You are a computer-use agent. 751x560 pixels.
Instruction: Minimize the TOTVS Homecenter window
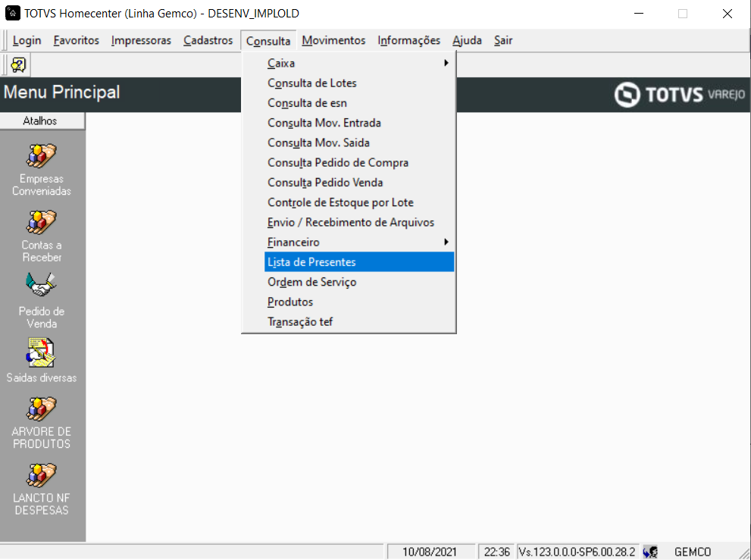click(x=639, y=14)
